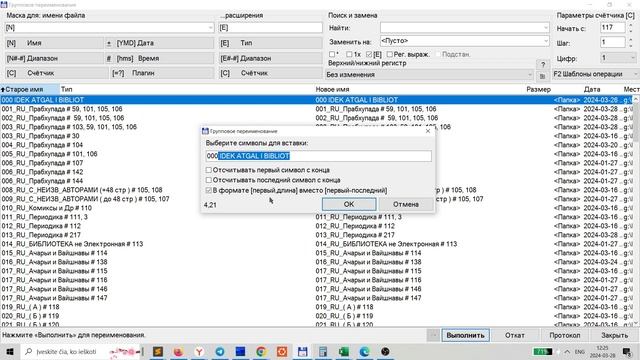This screenshot has height=360, width=640.
Task: Open the Windows Start menu
Action: 10,351
